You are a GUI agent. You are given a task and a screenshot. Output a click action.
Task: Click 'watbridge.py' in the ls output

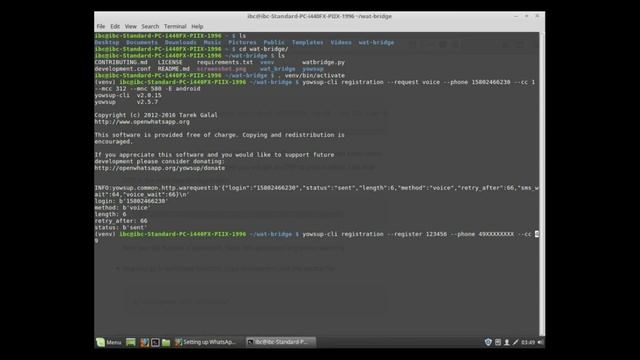(x=323, y=62)
